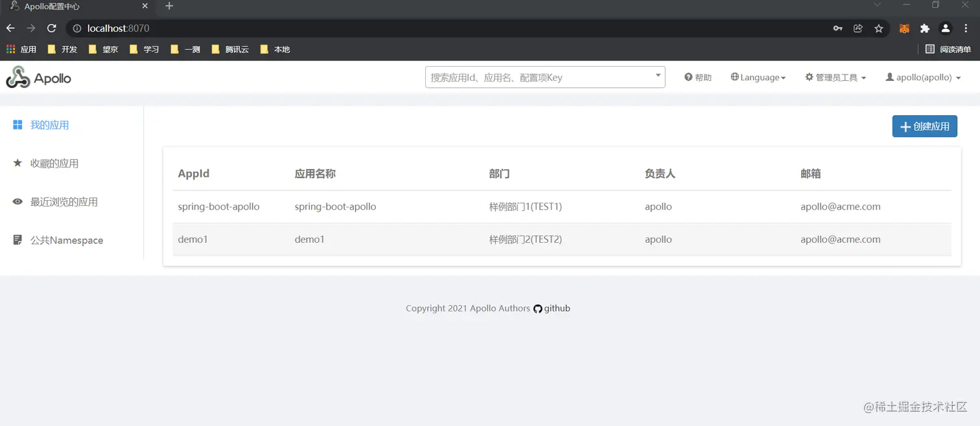Open a new browser tab
This screenshot has height=426, width=980.
pyautogui.click(x=169, y=6)
